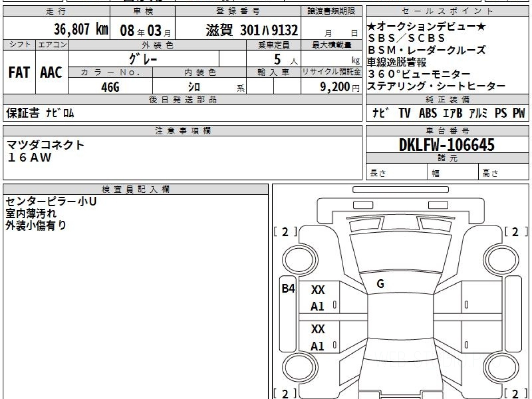Select the mileage value 36,807 km

pos(81,30)
